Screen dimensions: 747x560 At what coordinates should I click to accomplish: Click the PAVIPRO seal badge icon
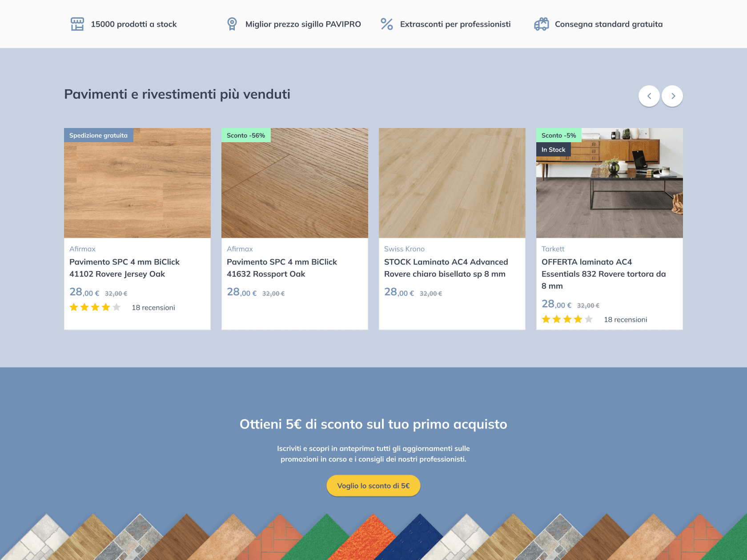[232, 24]
